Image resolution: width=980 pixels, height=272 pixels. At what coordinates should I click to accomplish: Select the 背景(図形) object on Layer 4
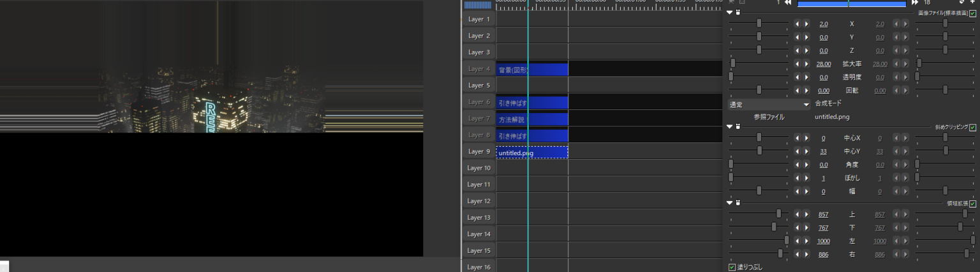tap(531, 69)
